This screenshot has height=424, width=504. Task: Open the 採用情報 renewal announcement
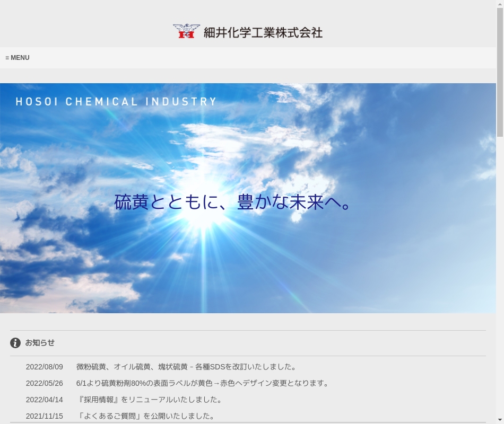tap(151, 400)
